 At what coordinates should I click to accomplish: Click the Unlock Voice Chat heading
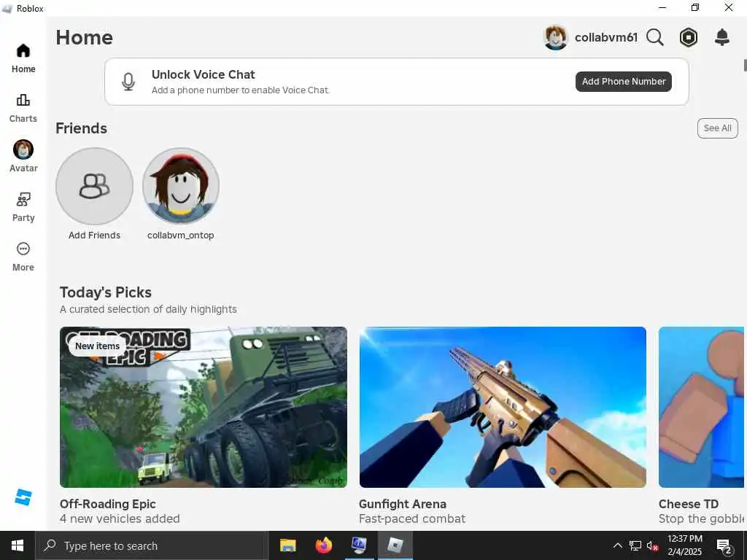(204, 74)
